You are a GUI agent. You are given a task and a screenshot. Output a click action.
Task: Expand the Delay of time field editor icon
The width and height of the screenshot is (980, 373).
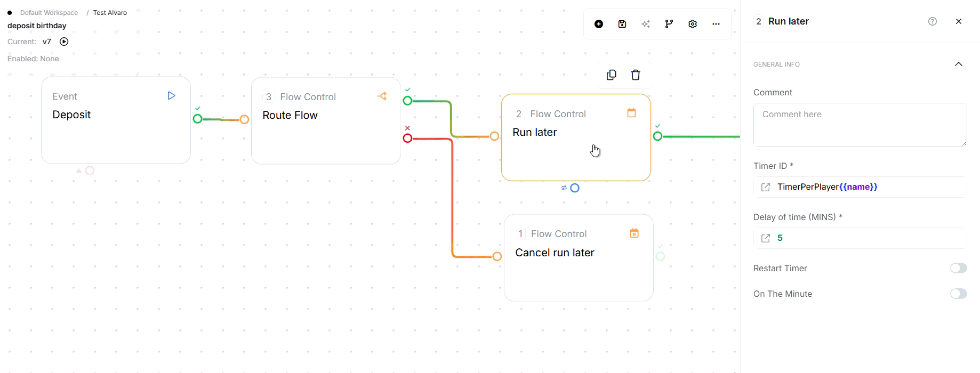[x=766, y=238]
